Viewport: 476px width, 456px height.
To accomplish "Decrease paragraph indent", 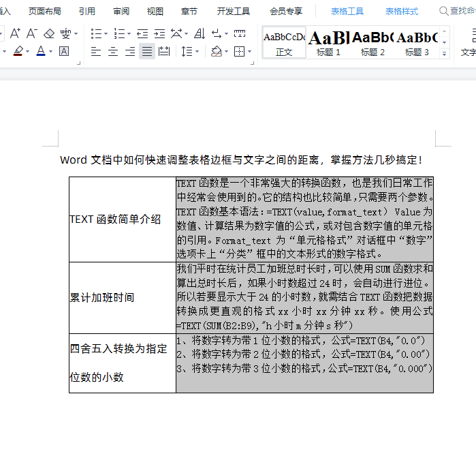I will point(142,33).
